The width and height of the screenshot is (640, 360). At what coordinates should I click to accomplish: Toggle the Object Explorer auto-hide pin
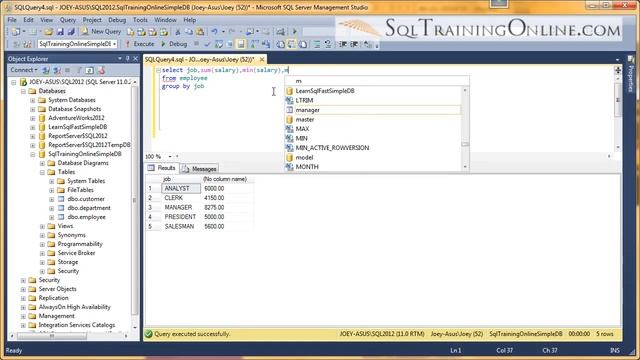click(127, 59)
